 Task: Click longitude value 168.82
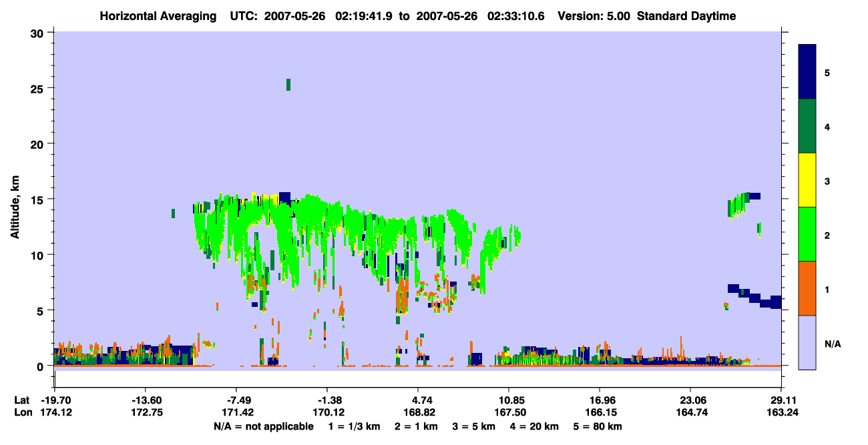pyautogui.click(x=418, y=412)
